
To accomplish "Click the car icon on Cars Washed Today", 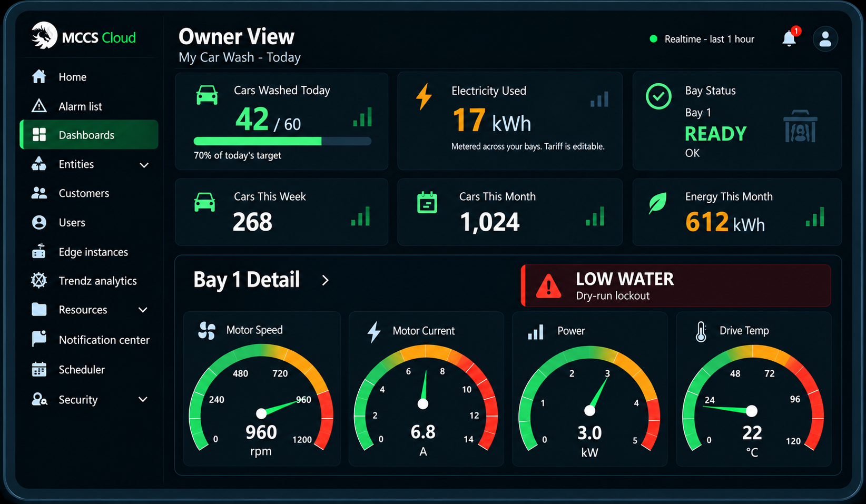I will click(207, 95).
